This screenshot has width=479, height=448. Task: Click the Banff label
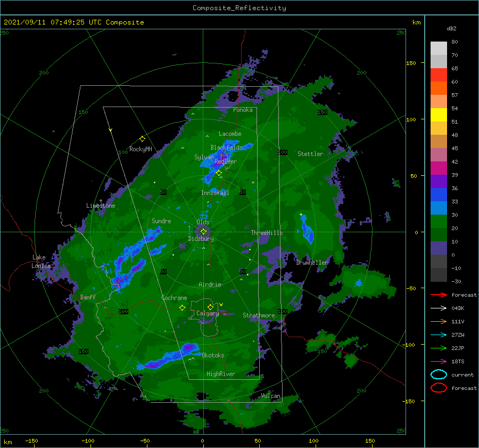[x=88, y=297]
